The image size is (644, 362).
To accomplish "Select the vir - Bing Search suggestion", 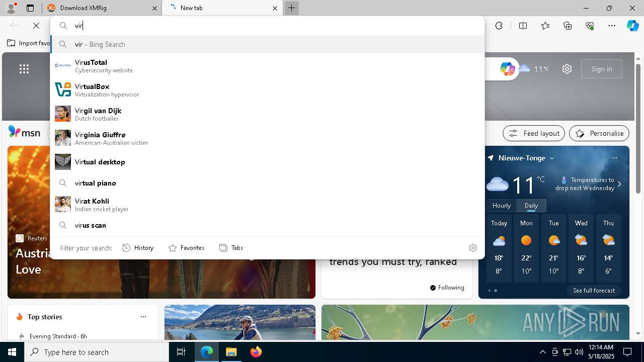I will [267, 44].
